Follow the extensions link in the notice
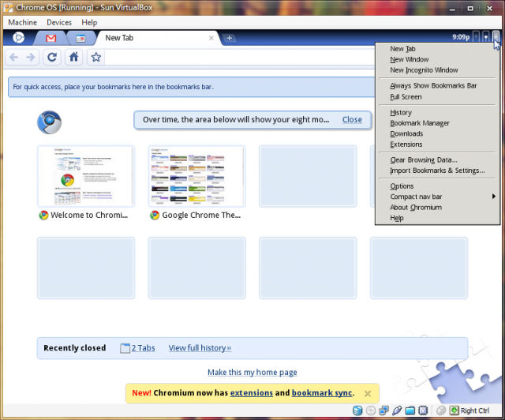 click(251, 393)
